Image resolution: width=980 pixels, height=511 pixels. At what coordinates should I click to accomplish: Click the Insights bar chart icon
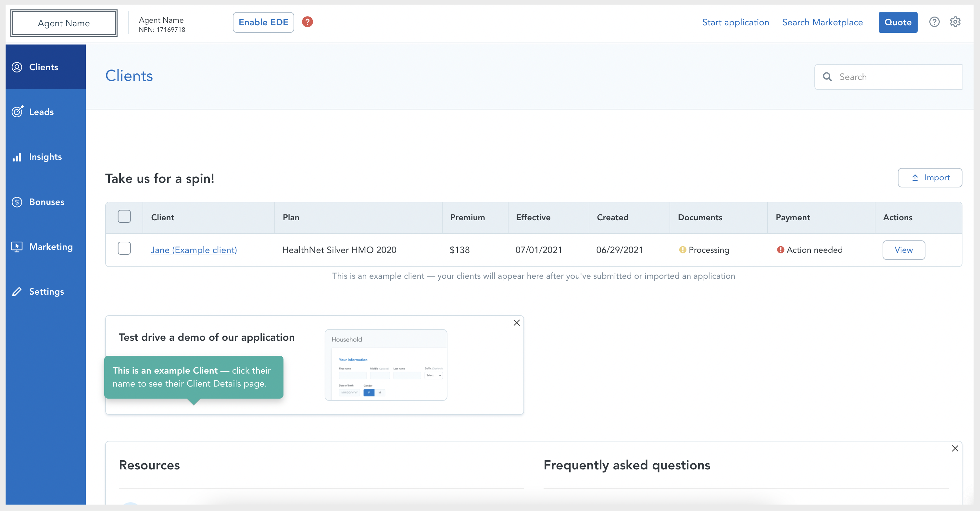(17, 157)
